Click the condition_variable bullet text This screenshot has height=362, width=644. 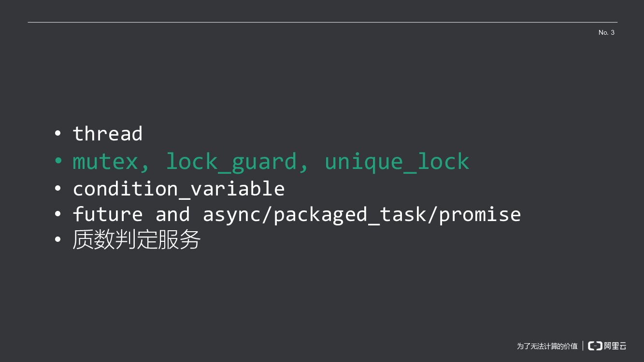click(x=178, y=188)
